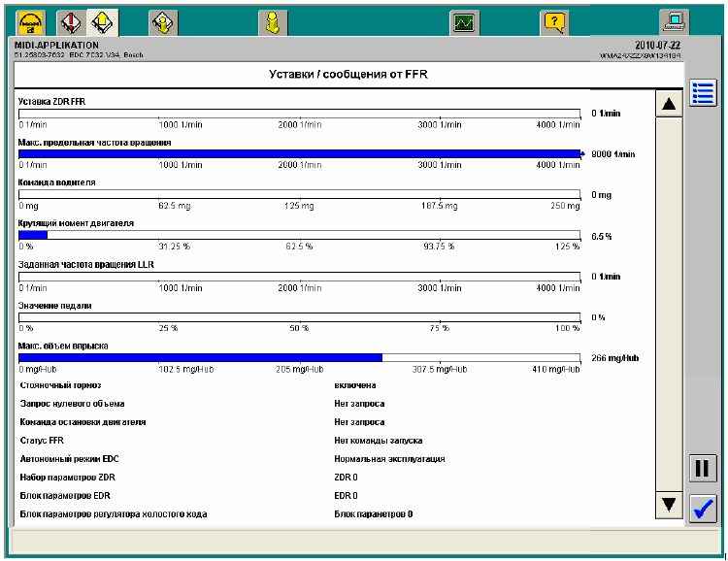
Task: Click the '8000 1/min' value
Action: coord(612,154)
